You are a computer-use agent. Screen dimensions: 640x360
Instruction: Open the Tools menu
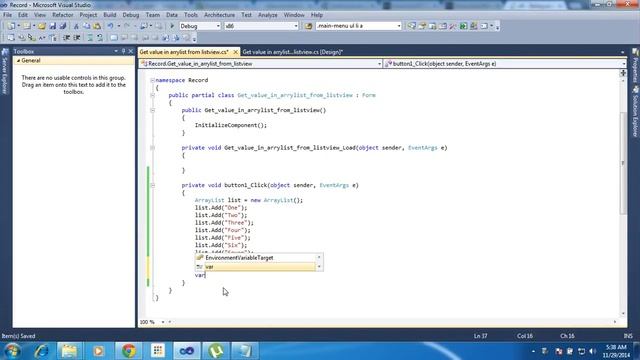point(191,15)
